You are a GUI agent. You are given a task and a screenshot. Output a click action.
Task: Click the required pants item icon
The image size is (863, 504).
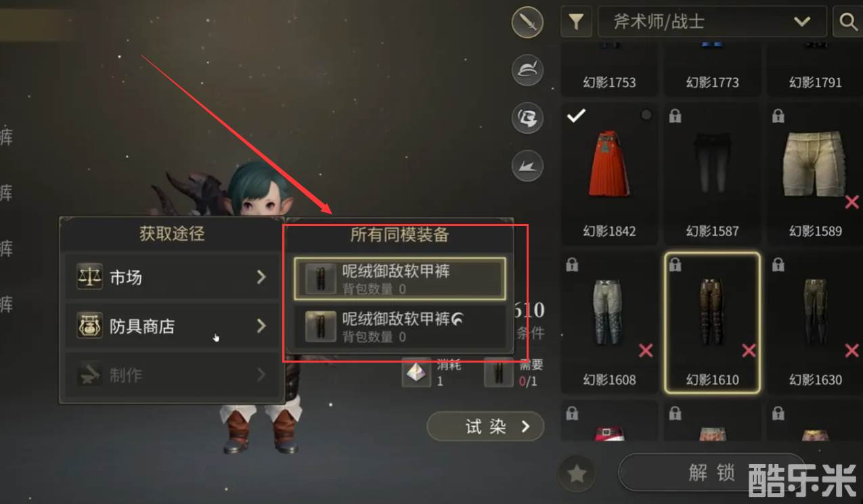500,373
